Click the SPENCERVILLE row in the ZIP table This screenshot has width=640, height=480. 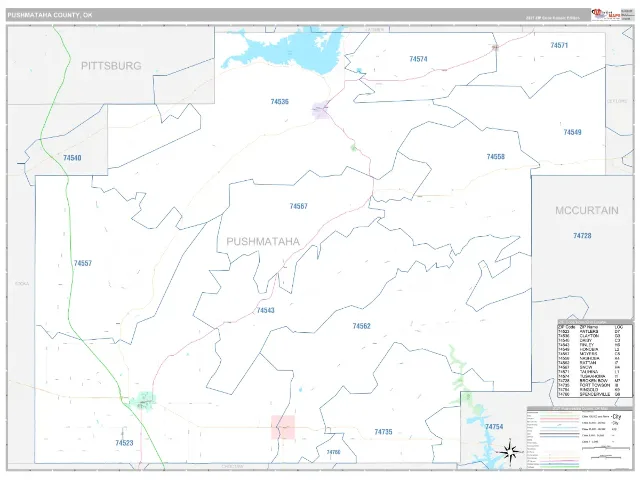[590, 394]
